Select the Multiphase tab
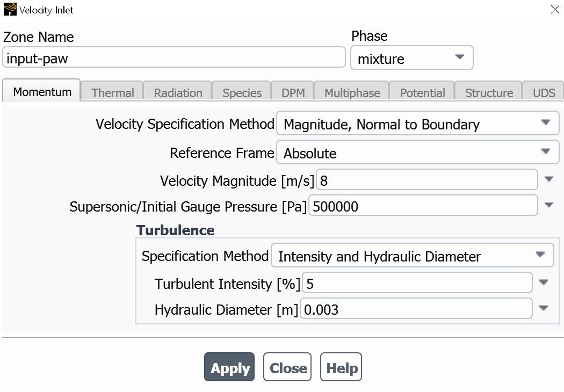Viewport: 564px width, 392px height. coord(352,92)
